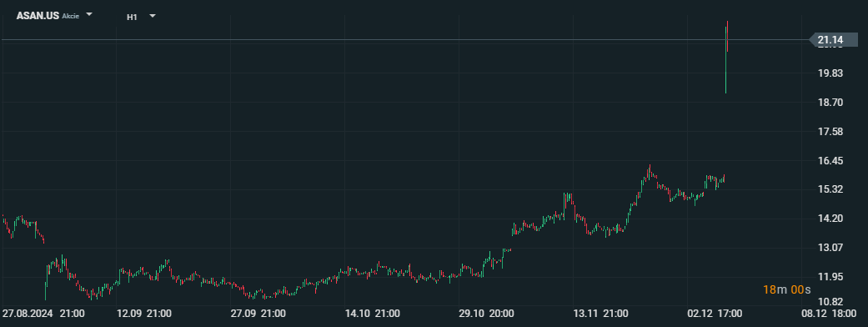Click the 18m 00s candle countdown timer

(786, 289)
